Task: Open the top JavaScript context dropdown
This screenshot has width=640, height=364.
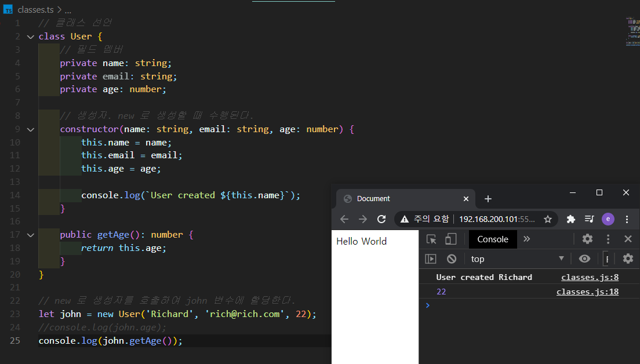Action: point(517,259)
